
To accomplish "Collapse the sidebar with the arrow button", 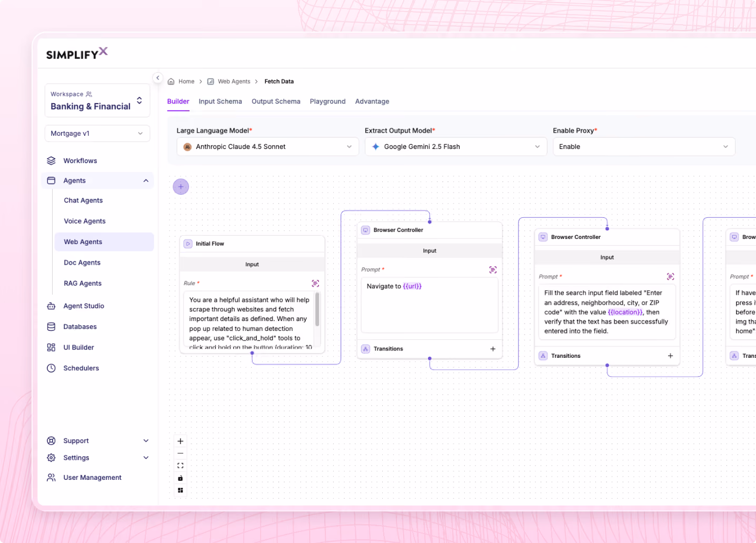I will pos(157,78).
